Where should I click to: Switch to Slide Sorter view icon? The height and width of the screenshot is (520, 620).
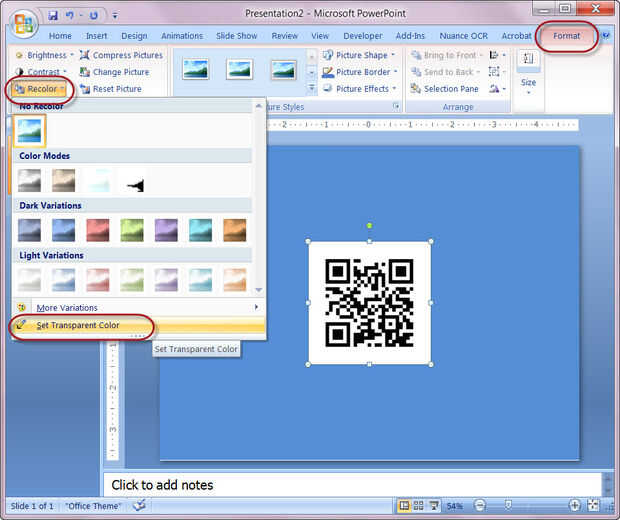[x=419, y=505]
